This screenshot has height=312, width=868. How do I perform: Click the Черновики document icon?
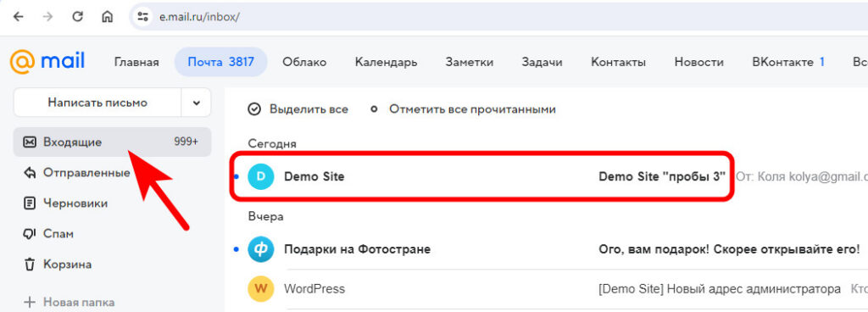tap(30, 203)
